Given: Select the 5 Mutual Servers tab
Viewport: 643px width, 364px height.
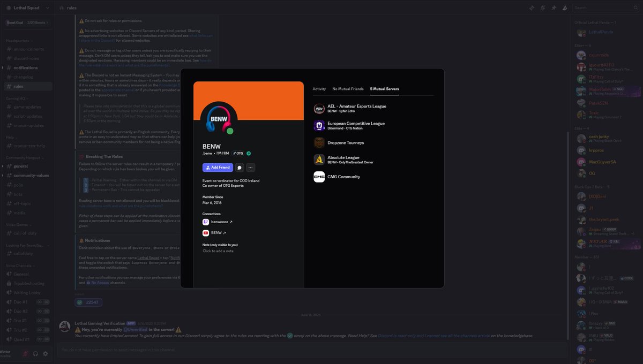Looking at the screenshot, I should (x=384, y=89).
